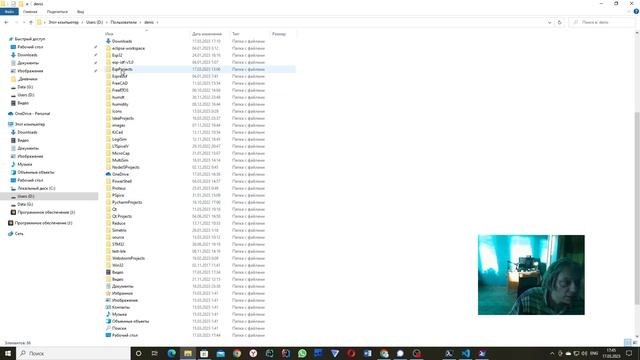Open the Explorer help icon
The image size is (640, 360).
pyautogui.click(x=636, y=12)
